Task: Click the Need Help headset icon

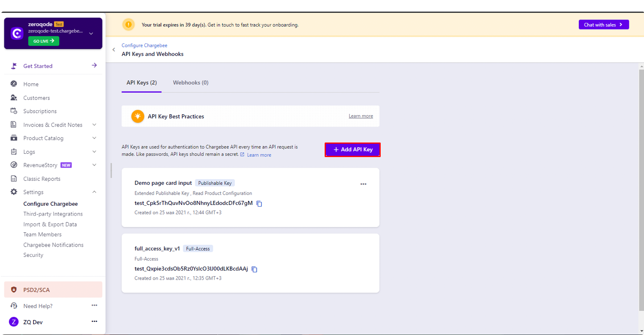Action: pyautogui.click(x=14, y=306)
